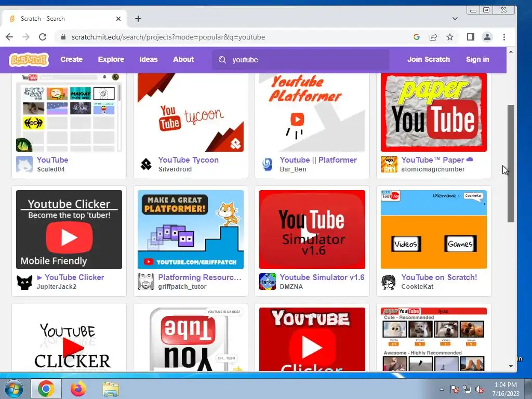Screen dimensions: 532x399
Task: Toggle the browser side panel icon
Action: (471, 37)
